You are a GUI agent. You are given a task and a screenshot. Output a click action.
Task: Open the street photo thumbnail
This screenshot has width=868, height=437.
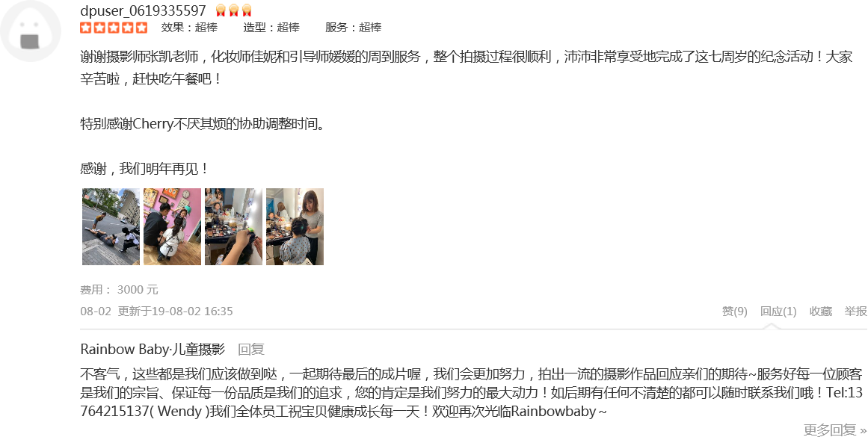click(x=111, y=227)
